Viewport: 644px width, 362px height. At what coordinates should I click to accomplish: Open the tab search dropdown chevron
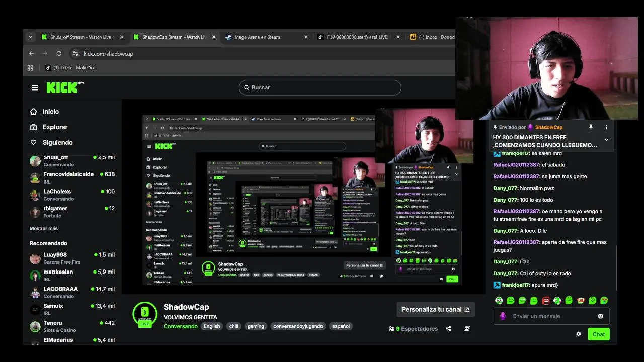pyautogui.click(x=31, y=37)
